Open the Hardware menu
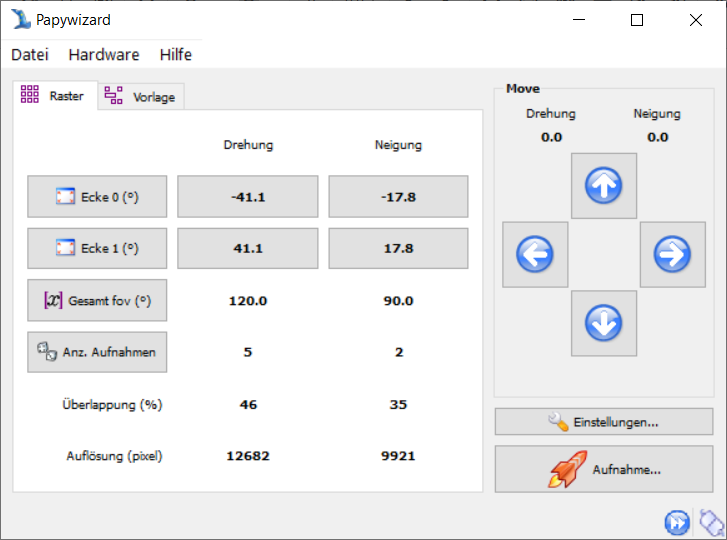 (104, 55)
